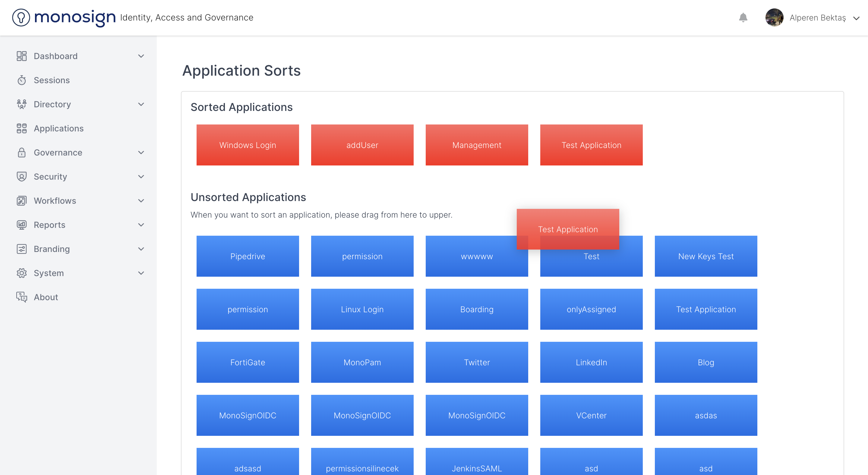Click the Management sorted application tile
This screenshot has width=868, height=475.
click(476, 145)
